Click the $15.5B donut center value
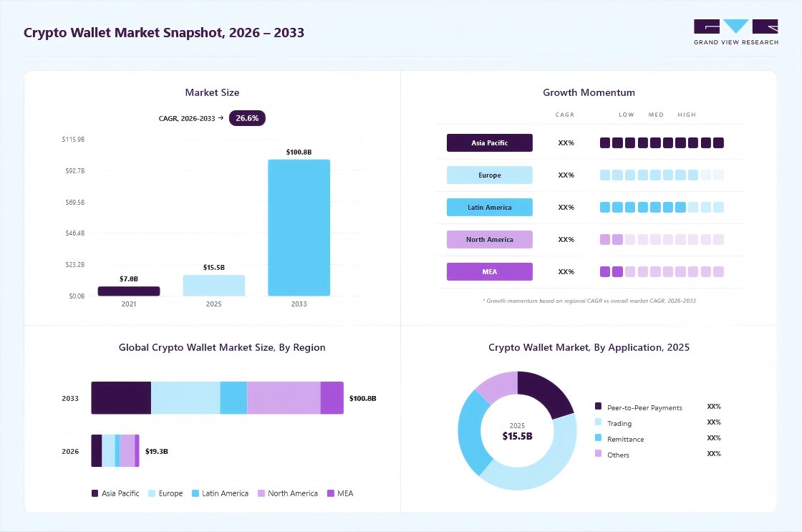 517,436
